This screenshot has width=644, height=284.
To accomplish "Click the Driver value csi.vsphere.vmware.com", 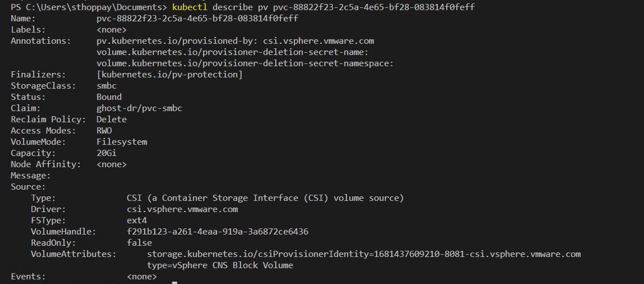I will point(182,209).
